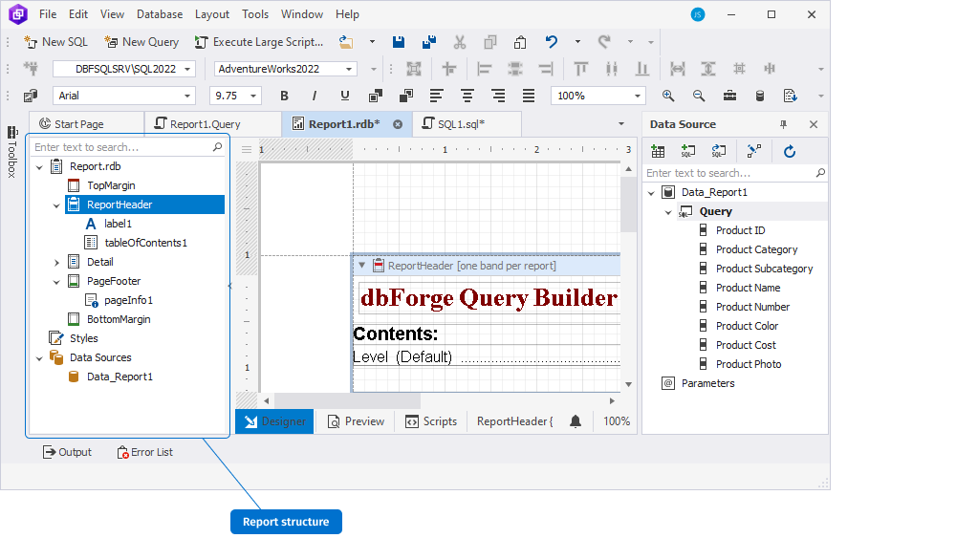Collapse the Query node in Data Source
The width and height of the screenshot is (956, 560).
[x=668, y=212]
